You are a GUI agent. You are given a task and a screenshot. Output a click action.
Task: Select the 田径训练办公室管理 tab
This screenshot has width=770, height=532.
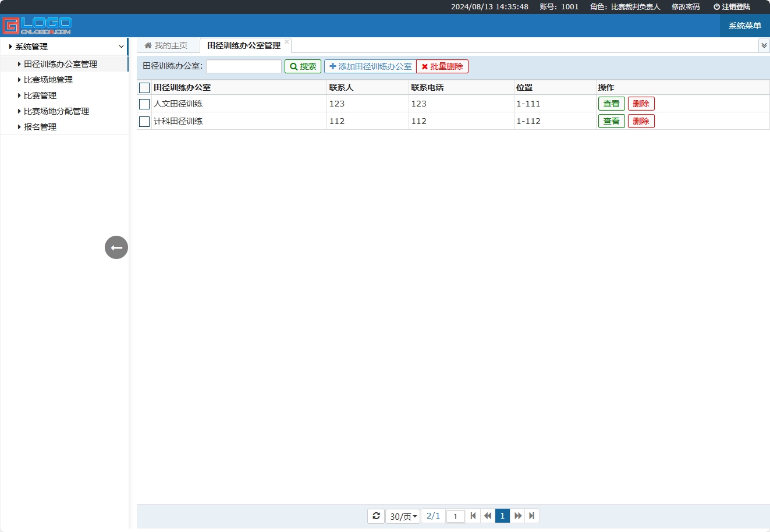(x=244, y=45)
